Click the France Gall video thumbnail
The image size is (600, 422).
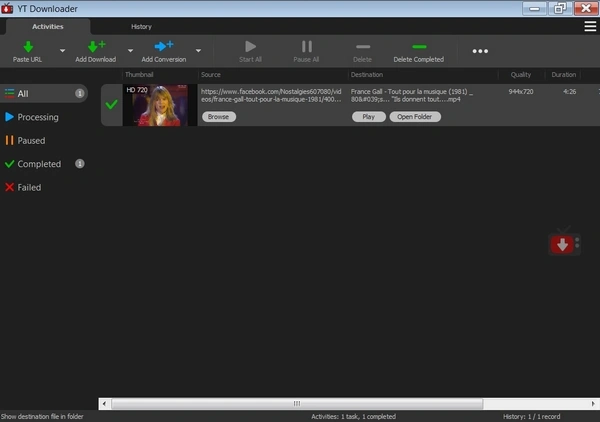tap(154, 105)
